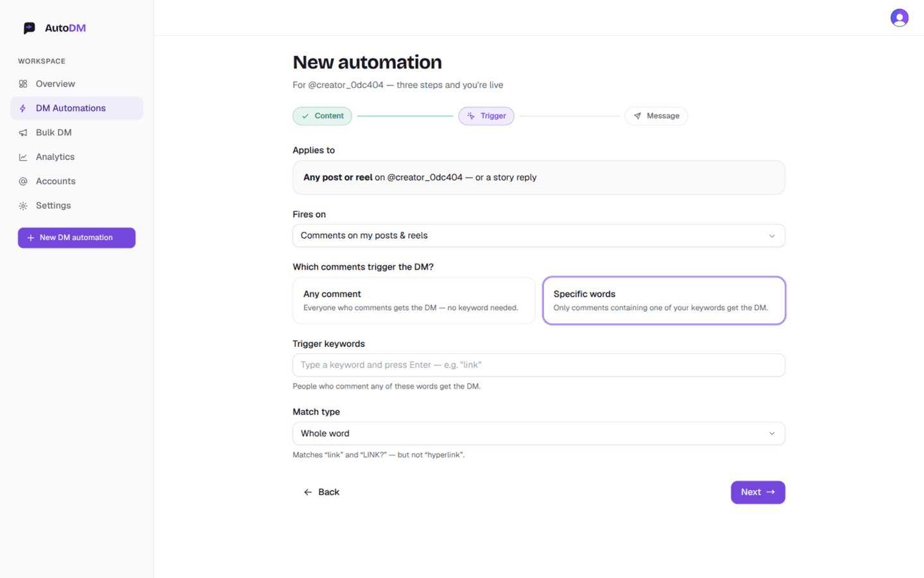Click the right arrow icon in Next
Viewport: 924px width, 578px height.
(x=771, y=493)
